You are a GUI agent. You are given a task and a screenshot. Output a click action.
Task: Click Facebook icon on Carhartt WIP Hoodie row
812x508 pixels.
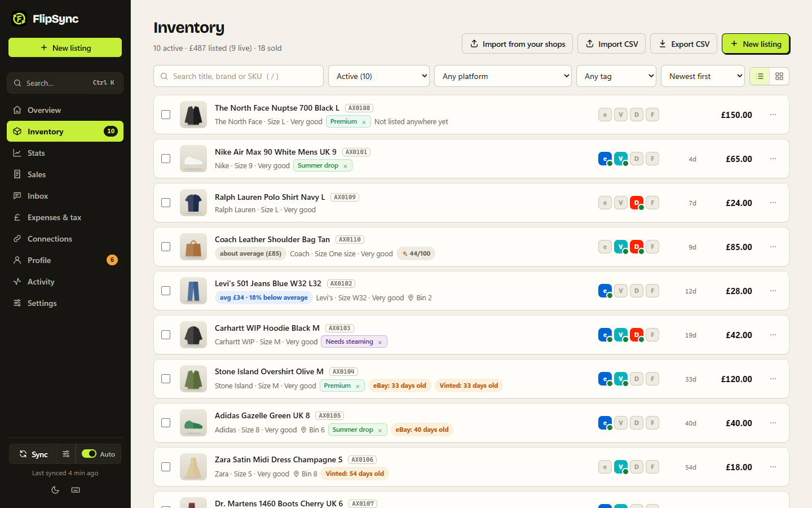tap(652, 335)
